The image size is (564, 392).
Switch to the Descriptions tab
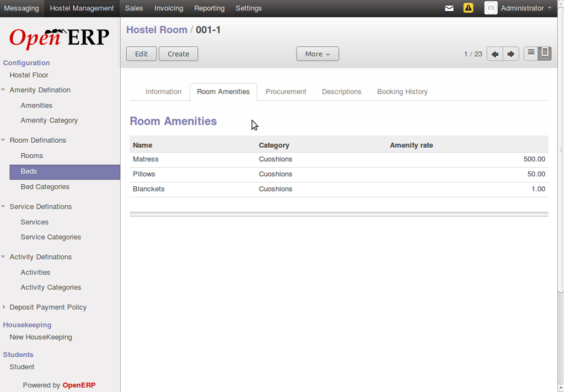pos(342,92)
